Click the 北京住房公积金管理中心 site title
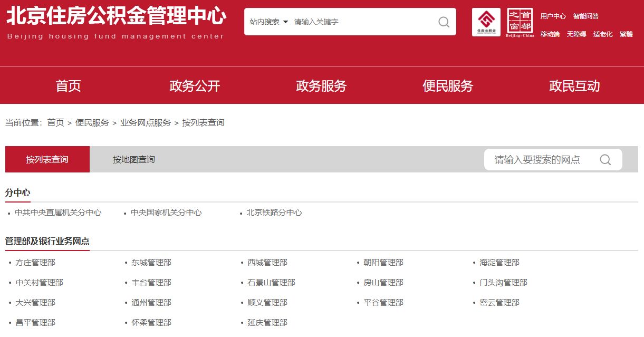This screenshot has width=644, height=337. point(116,16)
